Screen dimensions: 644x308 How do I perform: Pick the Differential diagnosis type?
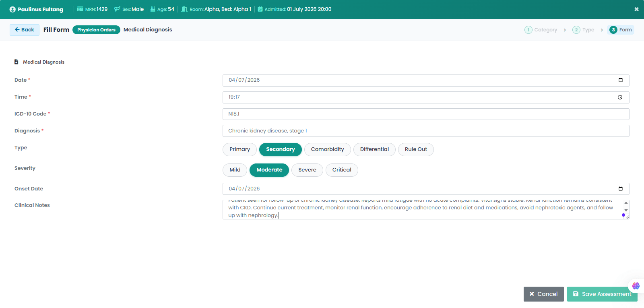(x=374, y=149)
